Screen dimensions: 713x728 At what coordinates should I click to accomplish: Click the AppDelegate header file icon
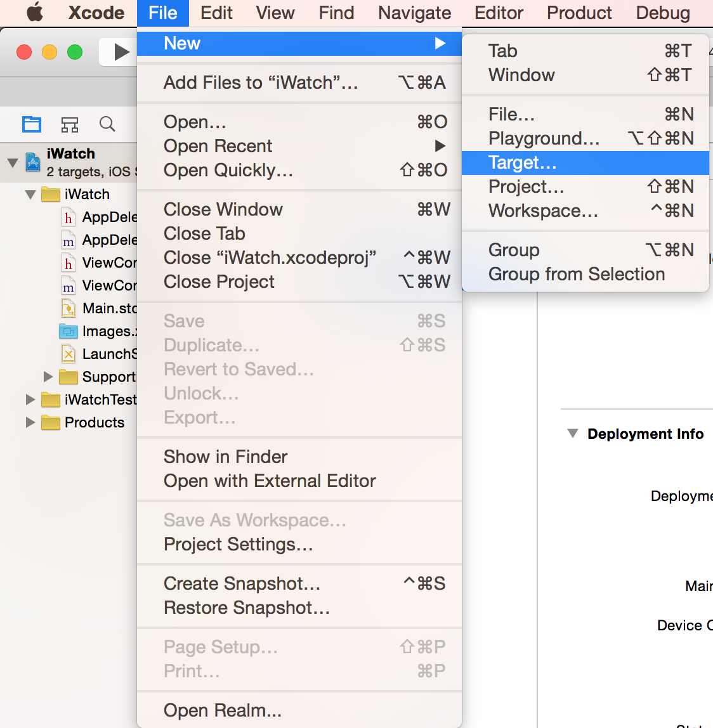[69, 217]
